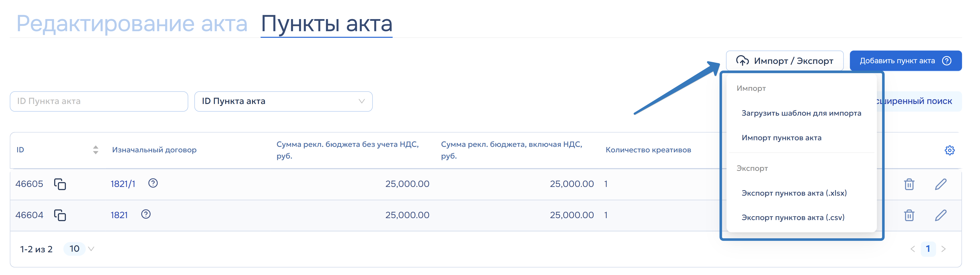Delete act item 46604 with trash icon
The height and width of the screenshot is (275, 980).
(x=909, y=215)
